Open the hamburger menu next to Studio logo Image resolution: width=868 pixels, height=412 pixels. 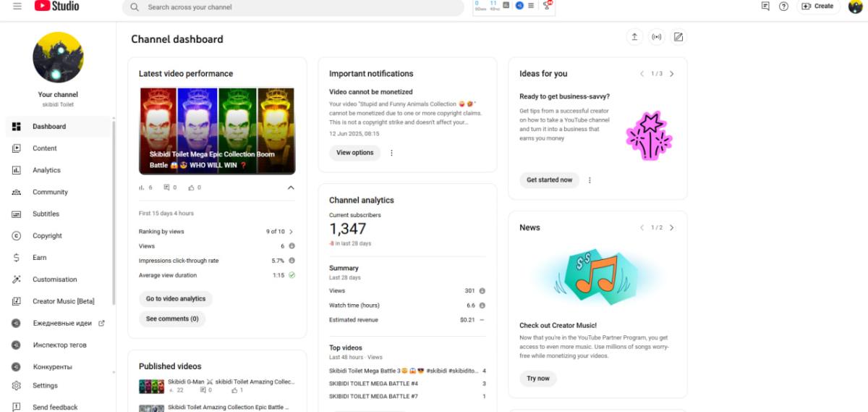[x=17, y=7]
